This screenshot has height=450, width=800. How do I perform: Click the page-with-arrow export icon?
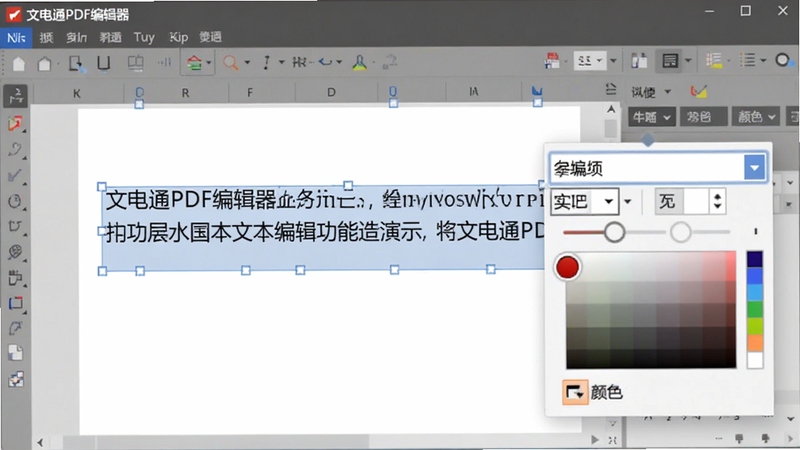77,63
